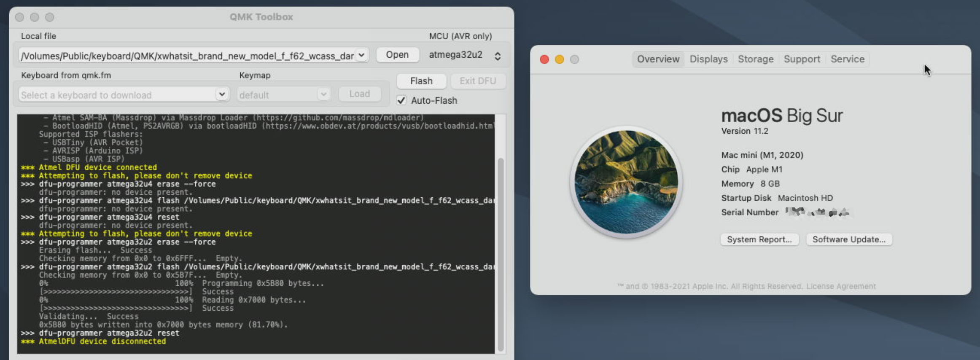This screenshot has height=360, width=980.
Task: Open the Keymap default dropdown
Action: click(x=323, y=94)
